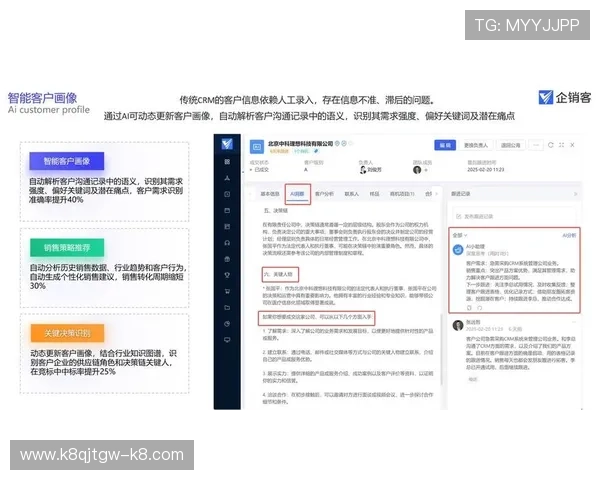600x480 pixels.
Task: Click the reply button below the follow-up record
Action: click(x=473, y=379)
